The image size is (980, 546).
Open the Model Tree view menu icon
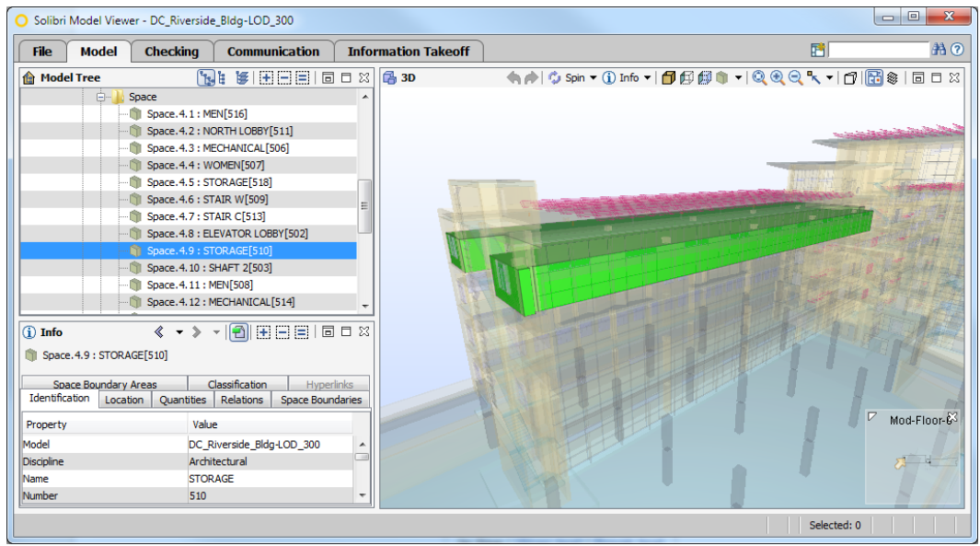[328, 77]
